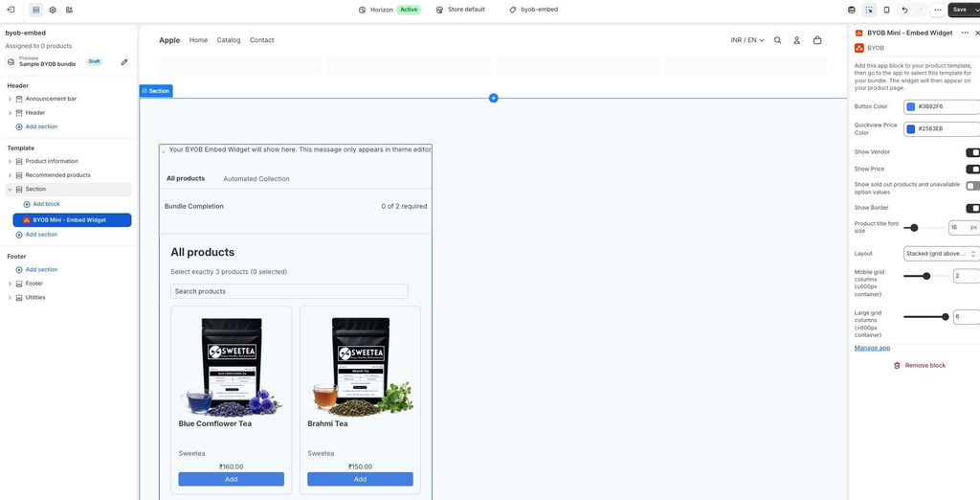Open the Button Color swatch

pos(911,107)
